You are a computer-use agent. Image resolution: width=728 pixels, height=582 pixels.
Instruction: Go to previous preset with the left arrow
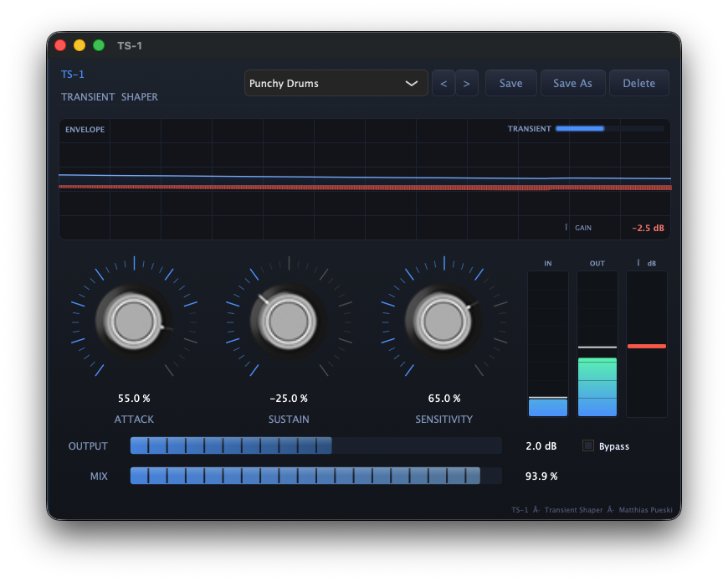(x=443, y=82)
